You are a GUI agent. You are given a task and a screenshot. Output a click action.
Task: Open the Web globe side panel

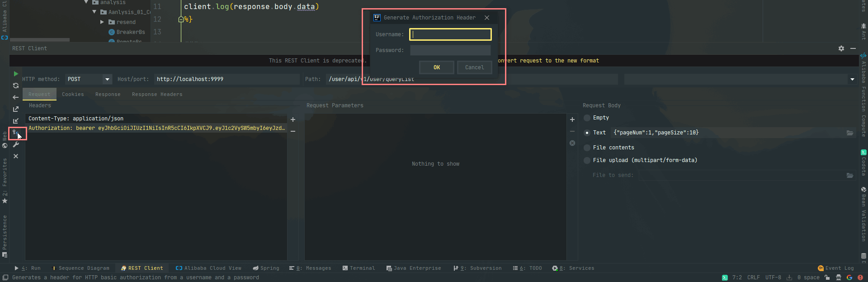pos(5,140)
